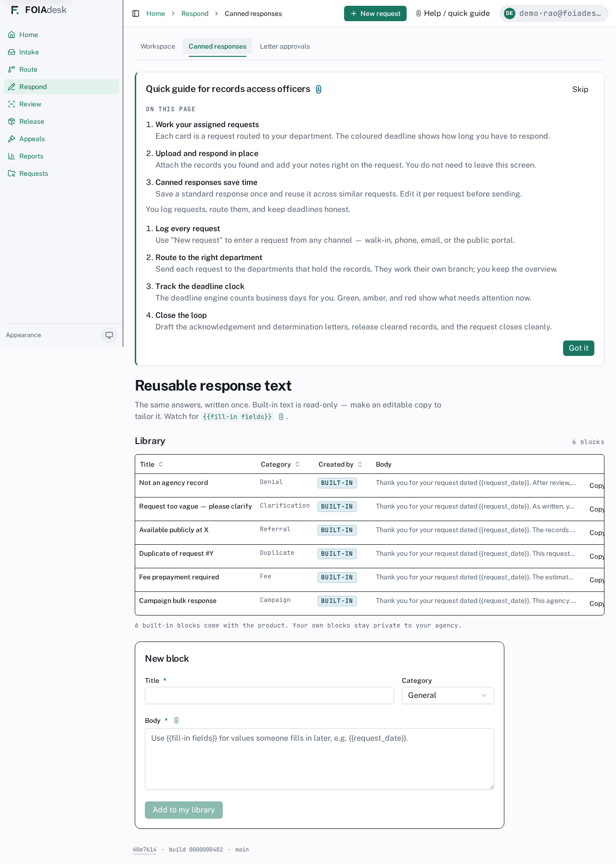Click Add to my library
This screenshot has width=616, height=864.
(x=184, y=810)
